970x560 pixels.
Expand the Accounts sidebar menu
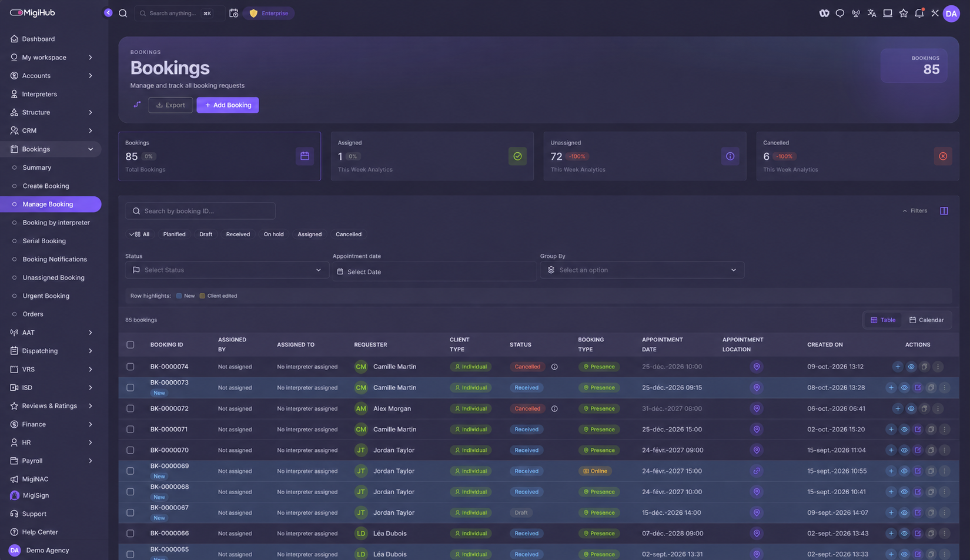click(51, 76)
